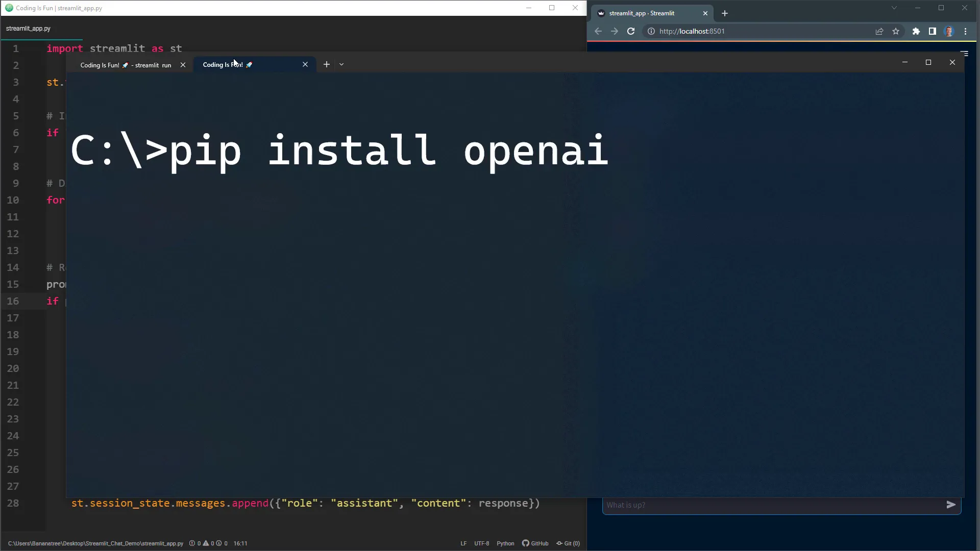Image resolution: width=980 pixels, height=551 pixels.
Task: Select the browser Extensions puzzle icon
Action: point(916,31)
